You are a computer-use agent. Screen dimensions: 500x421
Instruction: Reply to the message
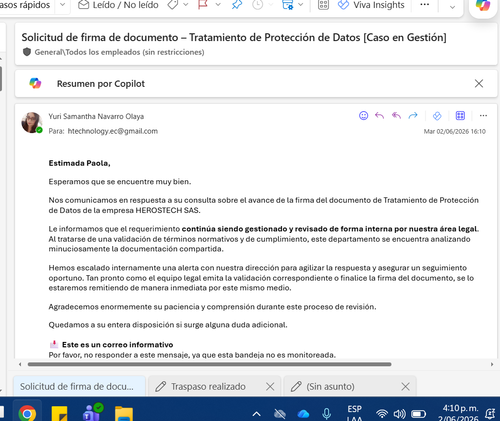click(379, 116)
